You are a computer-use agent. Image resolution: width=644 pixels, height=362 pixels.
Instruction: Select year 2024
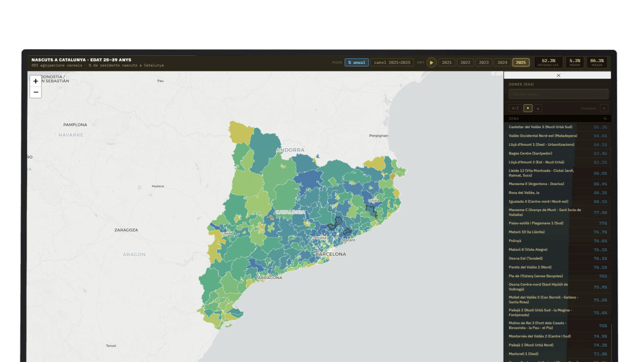coord(502,62)
